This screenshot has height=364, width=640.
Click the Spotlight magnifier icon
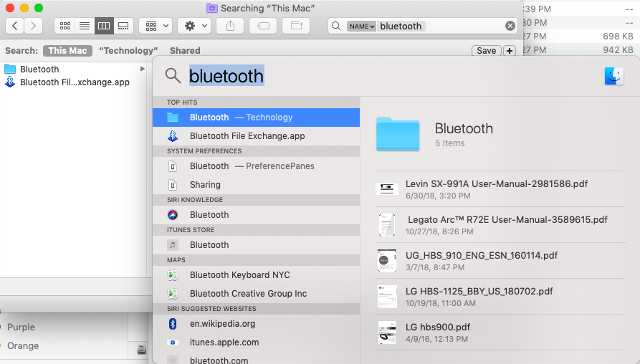tap(173, 76)
